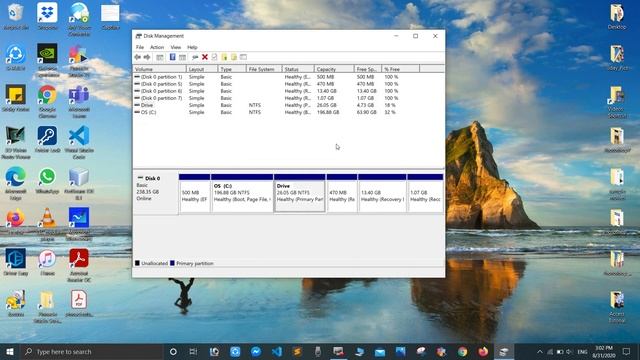640x360 pixels.
Task: Show hidden system tray icons
Action: pyautogui.click(x=540, y=351)
